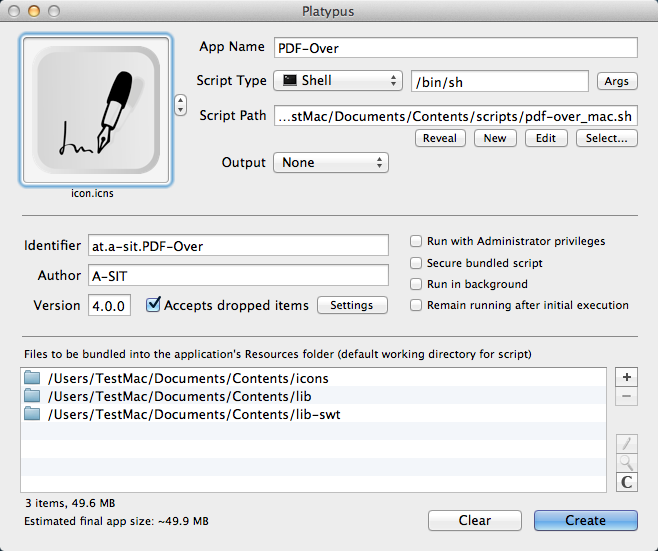Uncheck Accepts dropped items
Image resolution: width=658 pixels, height=551 pixels.
153,305
